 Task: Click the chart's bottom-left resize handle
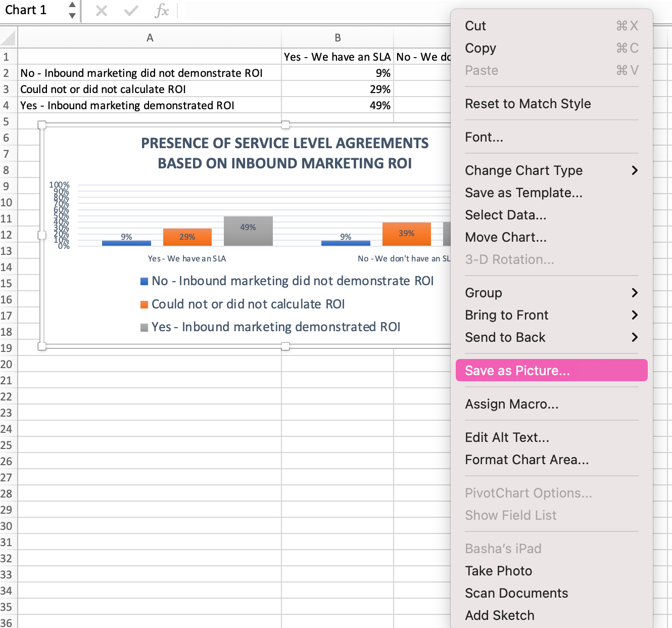click(x=42, y=346)
